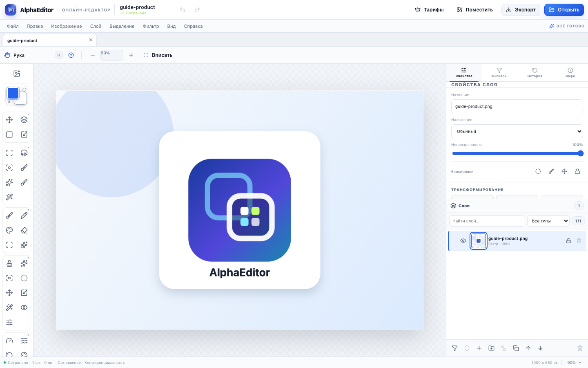Click the undo arrow in the header
588x368 pixels.
183,10
